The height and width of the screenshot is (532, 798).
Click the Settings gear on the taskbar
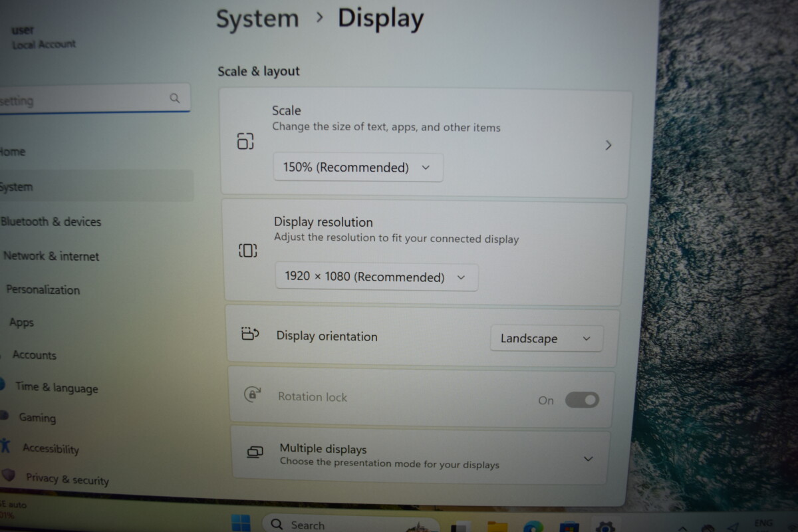click(x=605, y=527)
